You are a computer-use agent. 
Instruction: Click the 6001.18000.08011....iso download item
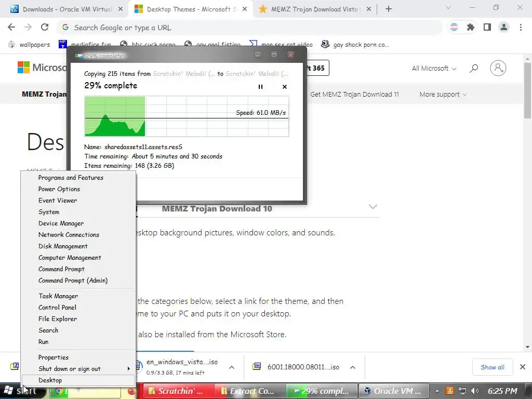coord(296,367)
